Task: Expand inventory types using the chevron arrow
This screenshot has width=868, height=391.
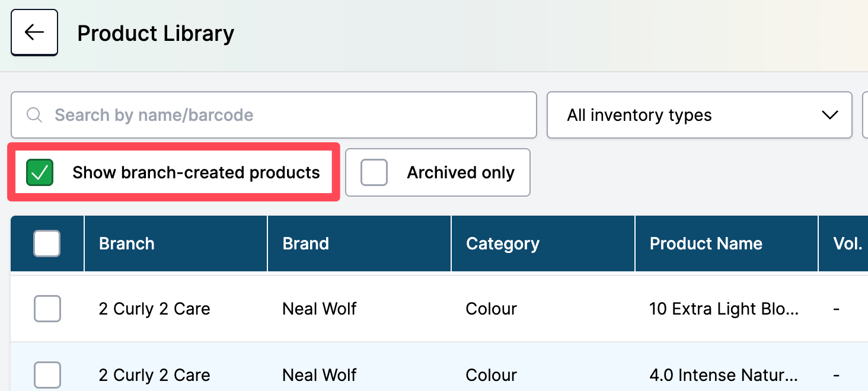Action: (829, 115)
